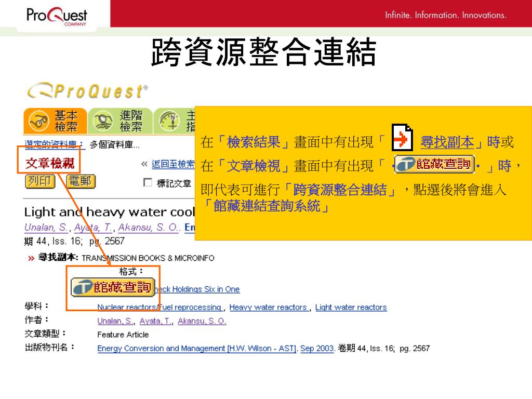Click Infinite. Information. Innovations. tagline

pyautogui.click(x=445, y=15)
